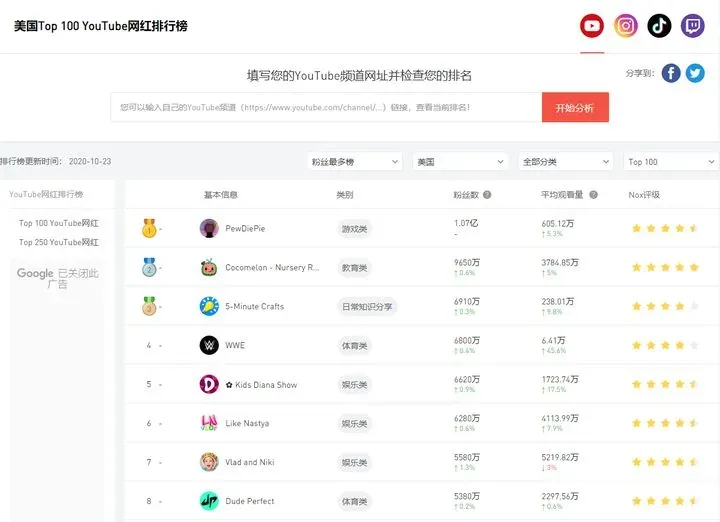720x522 pixels.
Task: Share ranking to Twitter
Action: tap(695, 73)
